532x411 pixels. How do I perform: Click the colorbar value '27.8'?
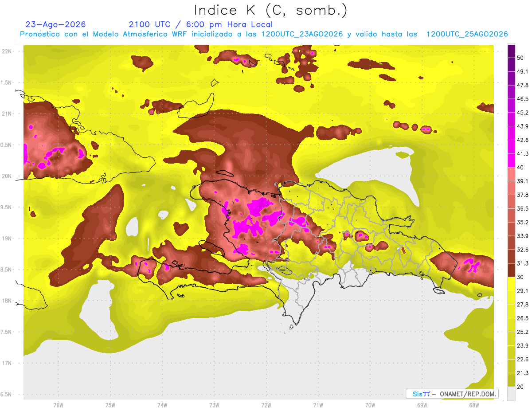tap(523, 305)
